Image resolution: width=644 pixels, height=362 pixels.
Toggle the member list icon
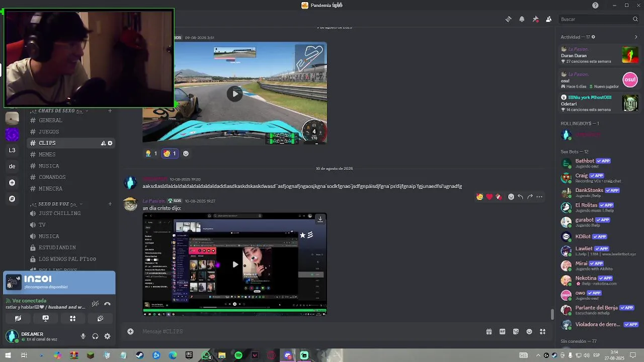548,19
